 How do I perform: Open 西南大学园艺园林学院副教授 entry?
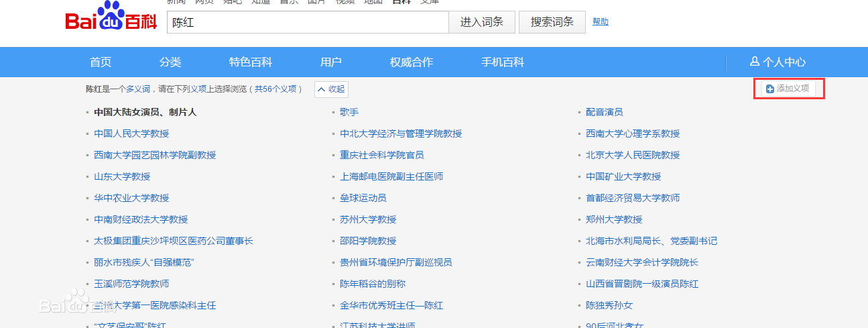pos(155,155)
